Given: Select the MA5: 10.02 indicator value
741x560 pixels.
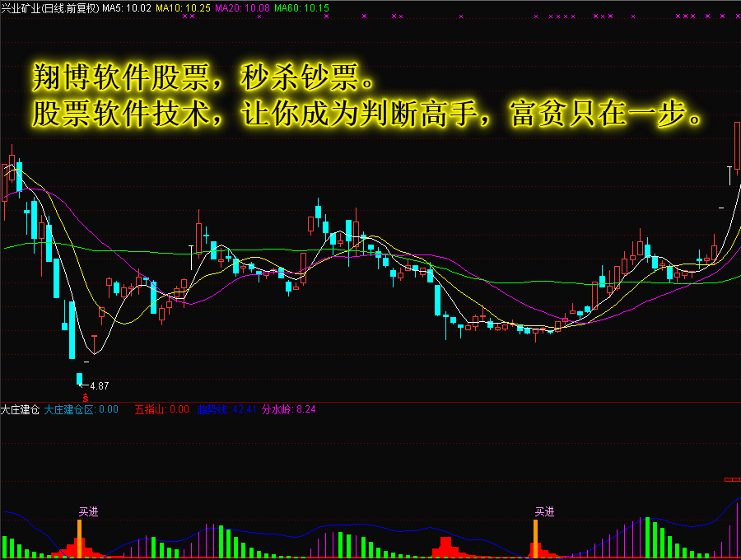Looking at the screenshot, I should 127,8.
